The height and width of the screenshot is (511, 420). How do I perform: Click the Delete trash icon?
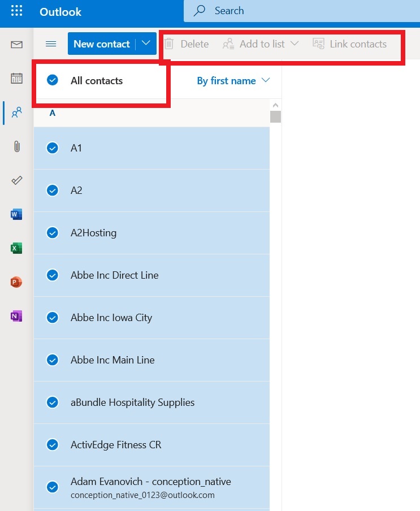[169, 44]
